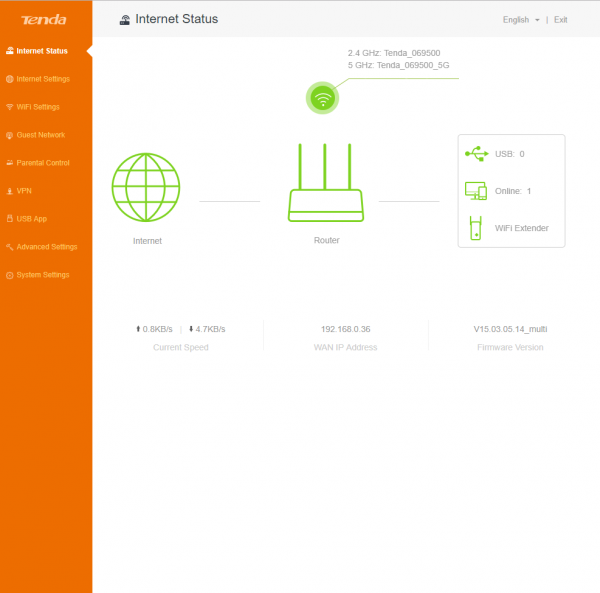Click the Exit link

[561, 20]
